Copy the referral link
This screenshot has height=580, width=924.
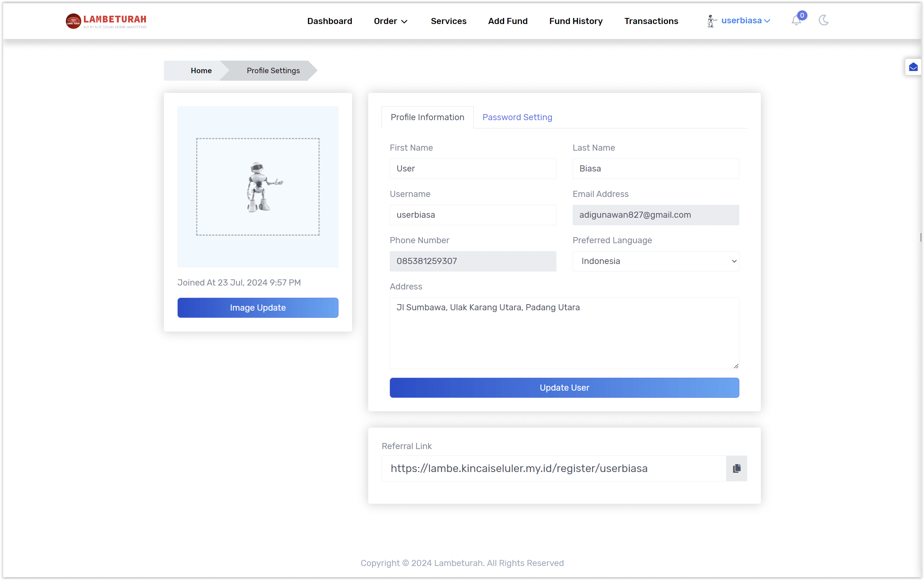tap(736, 468)
